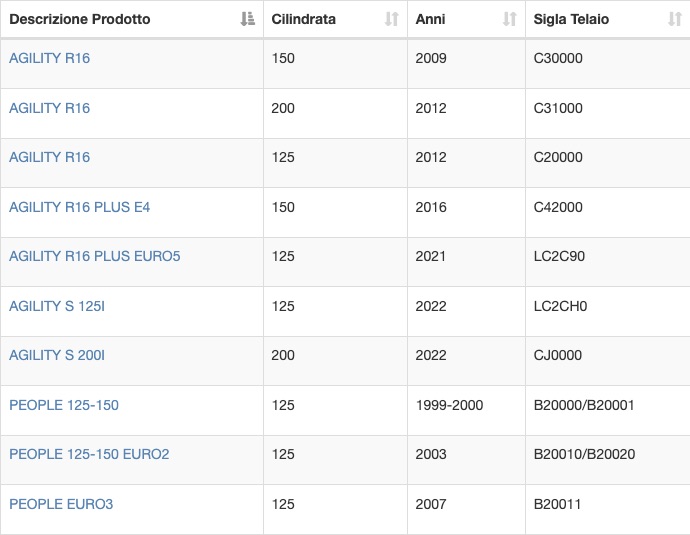Open the PEOPLE 125-150 link
Screen dimensions: 690x535
coord(64,405)
